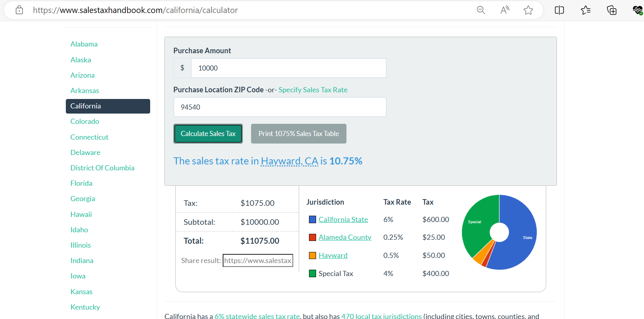Click the Share result URL field
This screenshot has width=644, height=319.
point(258,260)
